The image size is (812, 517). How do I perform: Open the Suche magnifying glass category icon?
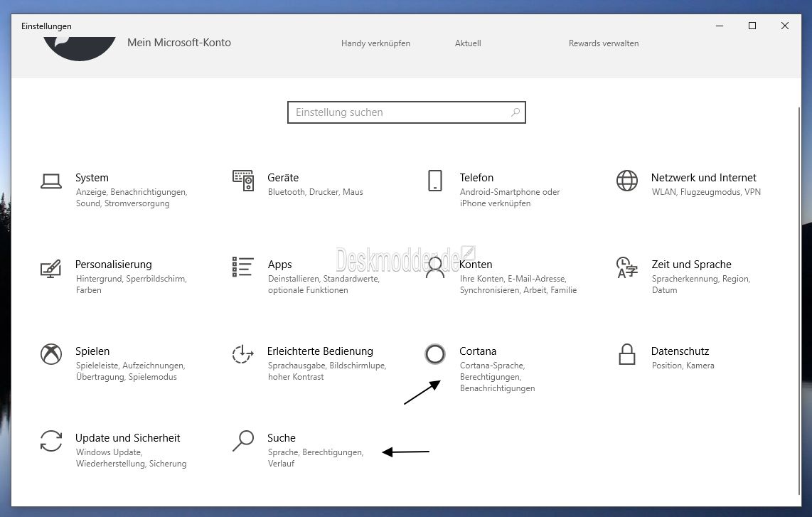(243, 441)
